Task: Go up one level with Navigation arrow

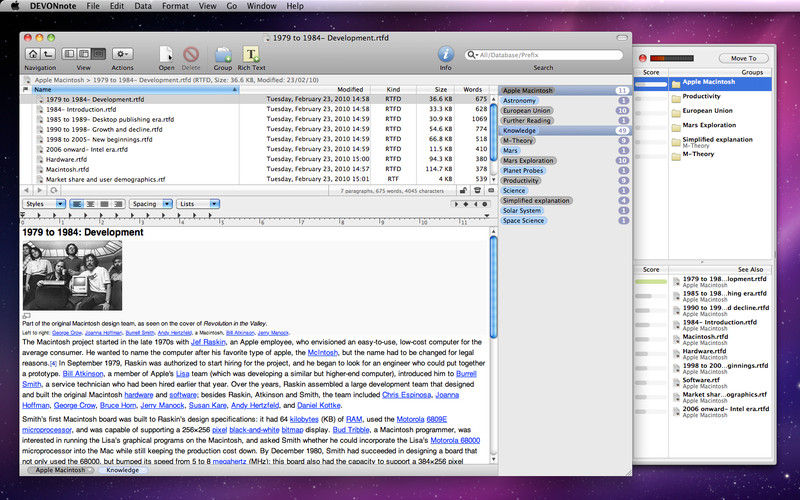Action: tap(48, 54)
